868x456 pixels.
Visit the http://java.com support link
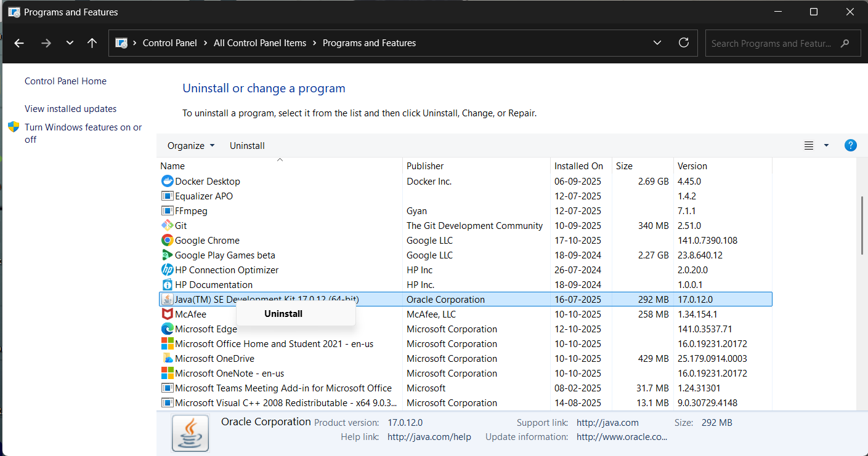click(607, 423)
